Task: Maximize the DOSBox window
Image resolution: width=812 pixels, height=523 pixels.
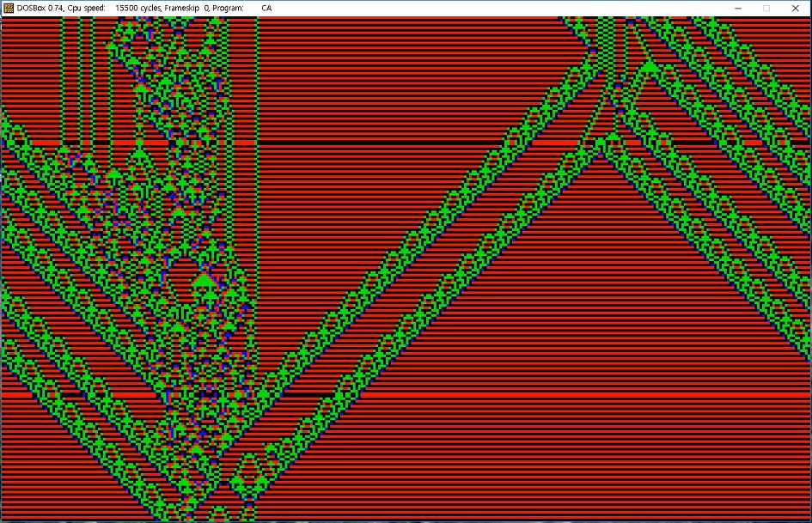Action: (x=766, y=9)
